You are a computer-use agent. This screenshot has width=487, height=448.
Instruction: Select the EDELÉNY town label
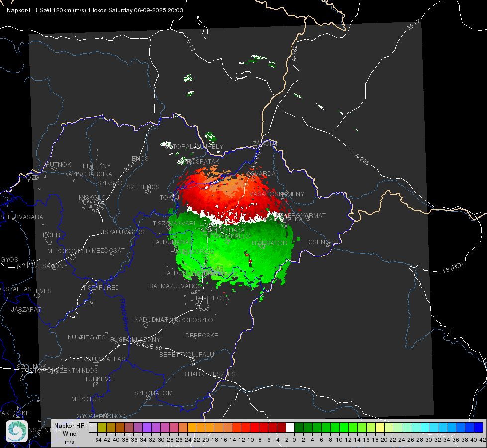point(97,166)
